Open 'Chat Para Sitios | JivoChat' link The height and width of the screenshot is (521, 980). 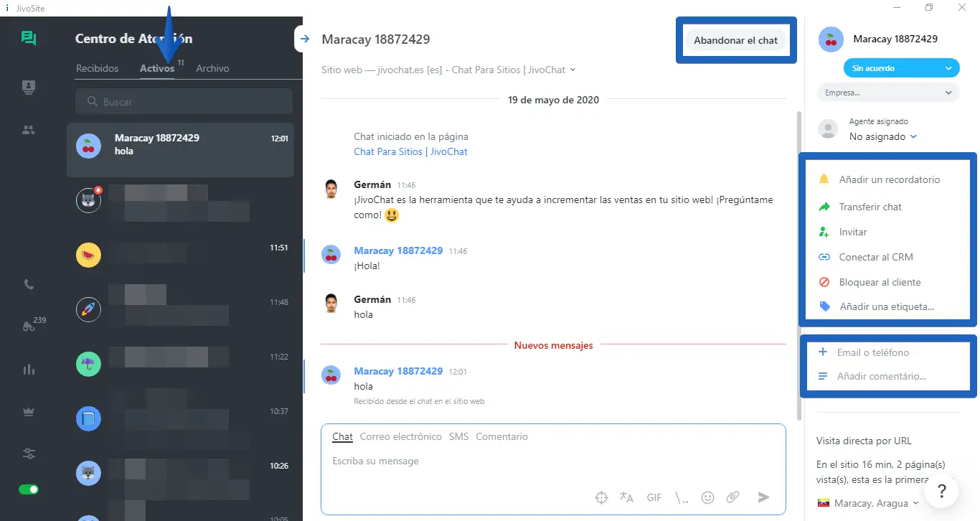(410, 151)
